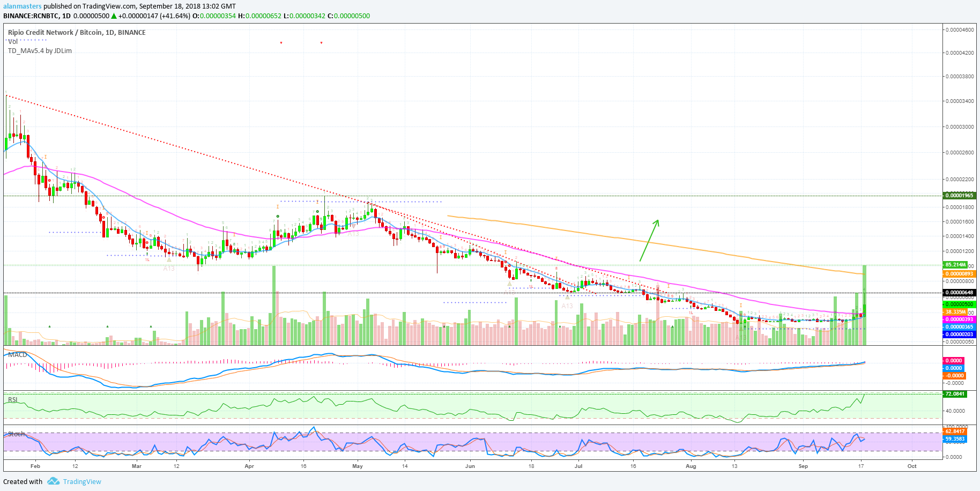
Task: Click the magenta 0.00000393 moving average tag
Action: point(959,319)
